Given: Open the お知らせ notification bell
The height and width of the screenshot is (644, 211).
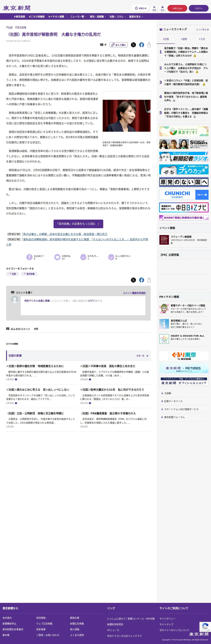Looking at the screenshot, I should [140, 8].
